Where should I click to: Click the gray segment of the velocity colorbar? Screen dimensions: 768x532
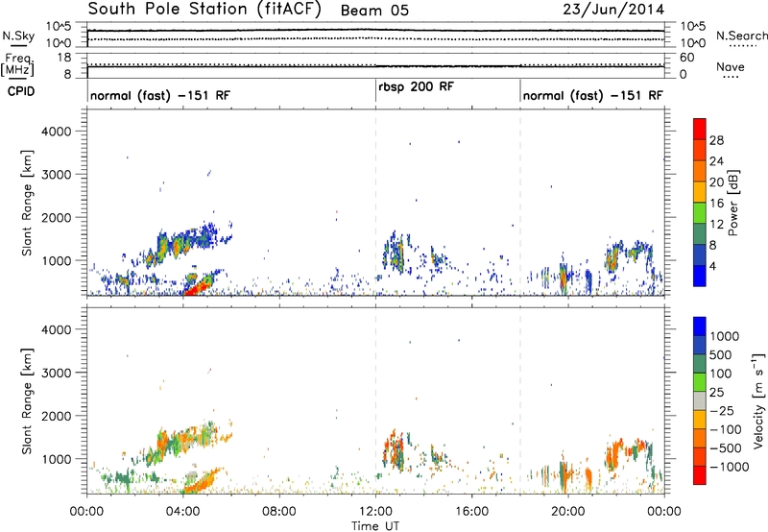click(x=700, y=401)
